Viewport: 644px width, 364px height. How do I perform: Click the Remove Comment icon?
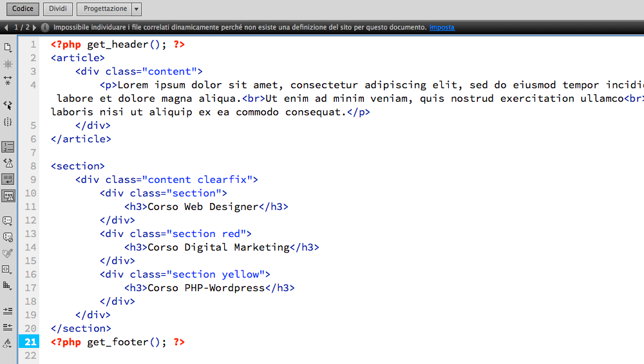[8, 237]
